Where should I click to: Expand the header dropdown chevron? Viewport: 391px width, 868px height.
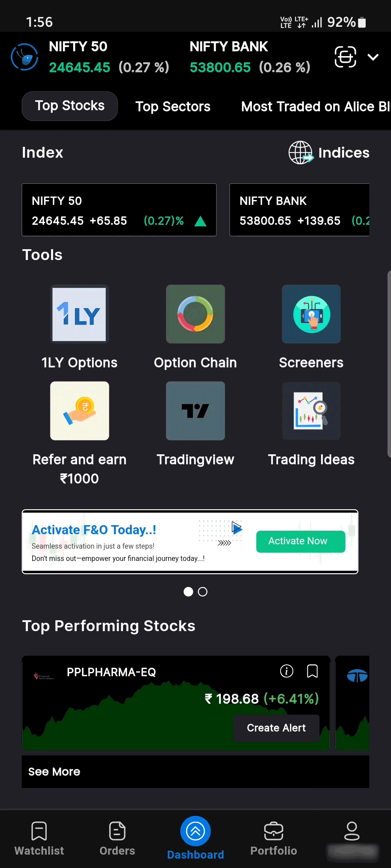373,57
